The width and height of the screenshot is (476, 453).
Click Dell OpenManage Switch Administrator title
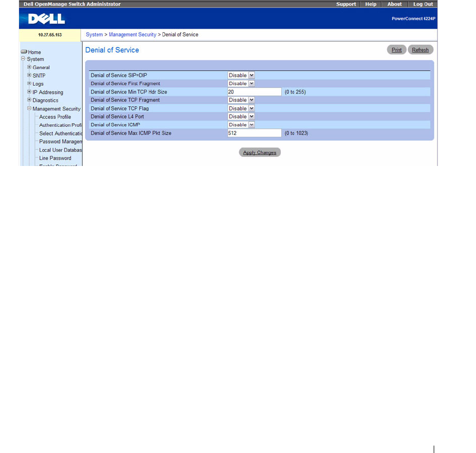point(72,4)
